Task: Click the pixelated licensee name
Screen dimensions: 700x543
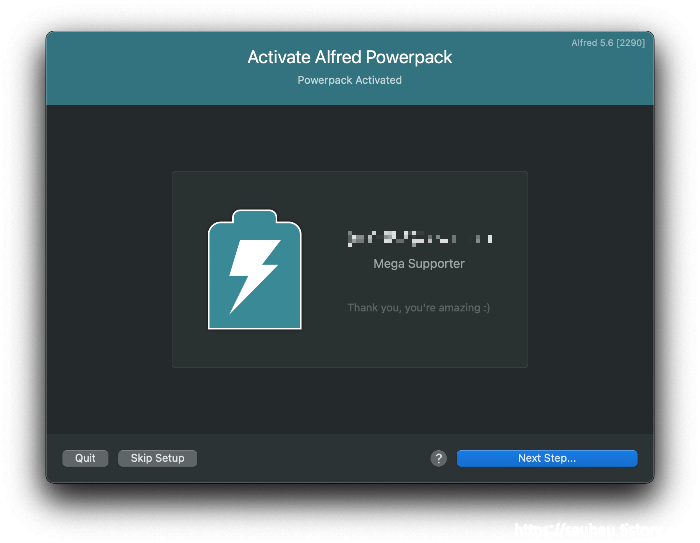Action: [420, 238]
